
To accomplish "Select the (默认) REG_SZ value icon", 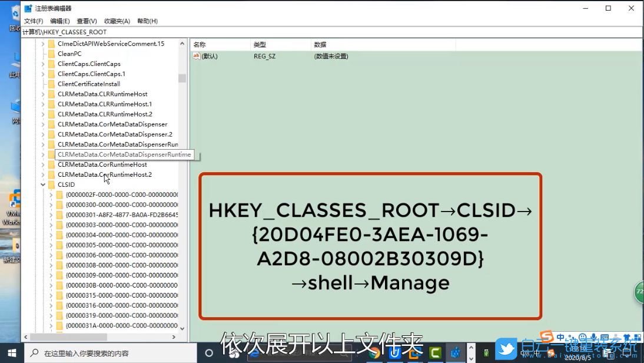I will tap(196, 56).
